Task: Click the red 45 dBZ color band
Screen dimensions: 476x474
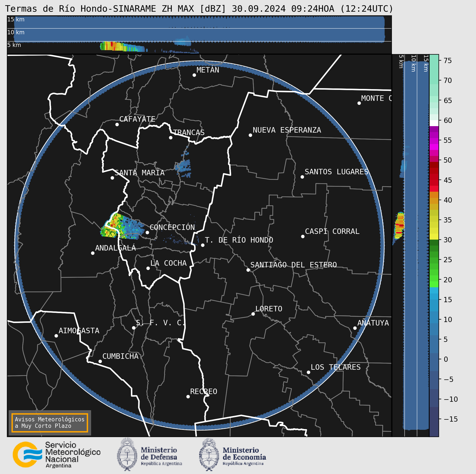Action: (x=434, y=183)
